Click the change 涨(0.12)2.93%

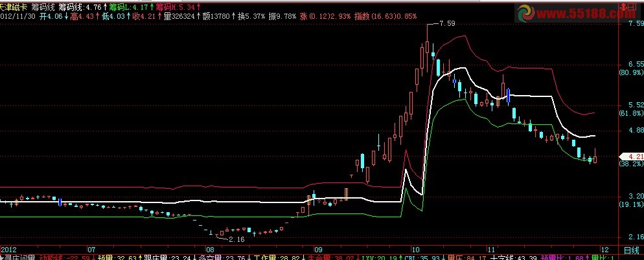pos(325,16)
